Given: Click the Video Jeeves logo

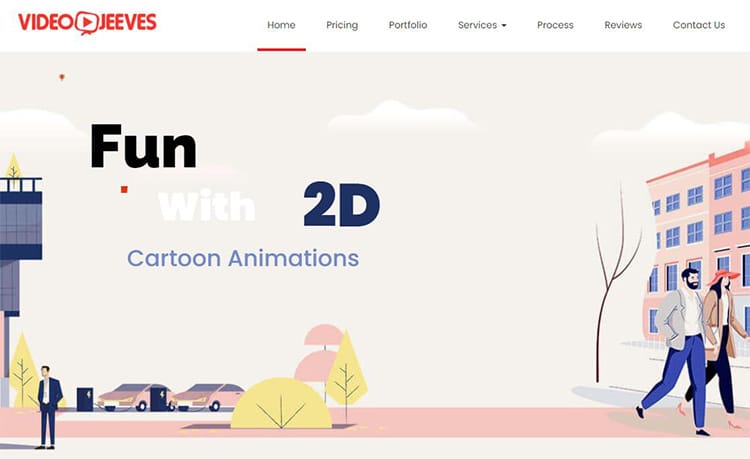Looking at the screenshot, I should point(87,22).
